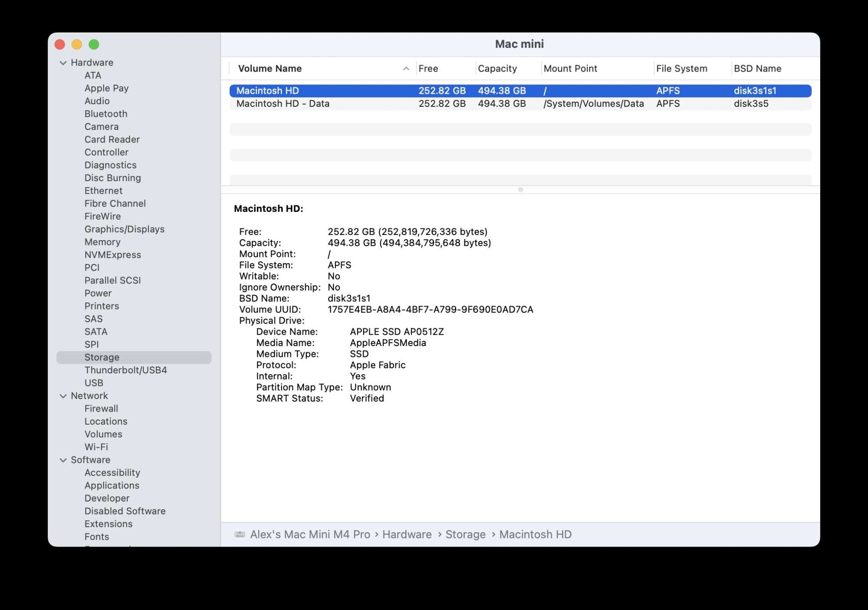Open Thunderbolt/USB4 in sidebar

click(125, 370)
